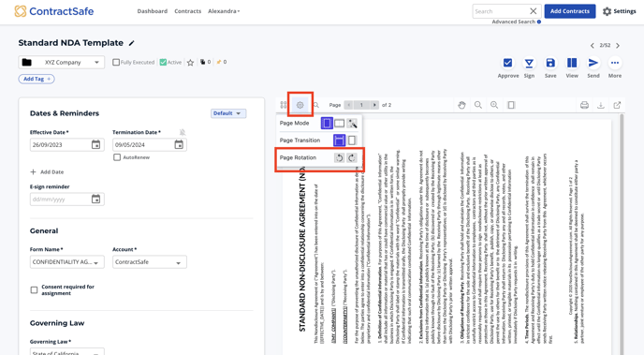
Task: Open the Effective Date calendar picker
Action: click(95, 144)
